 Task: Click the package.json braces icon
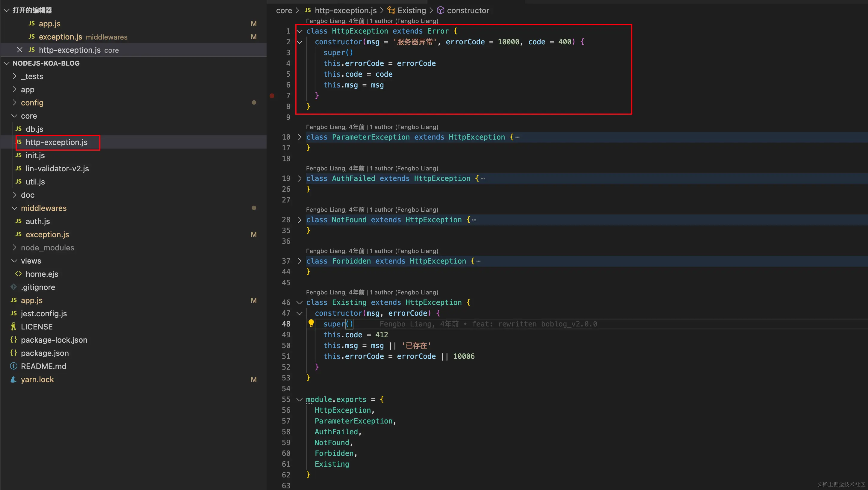click(x=13, y=353)
